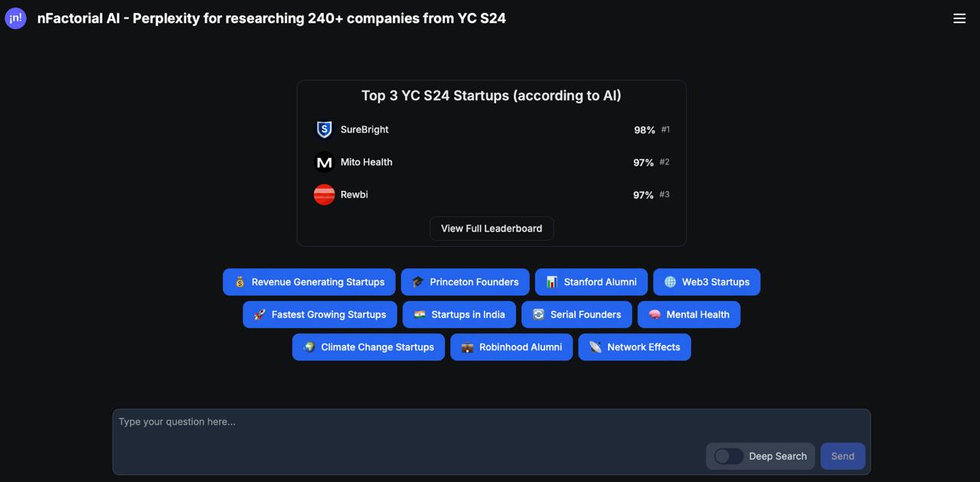Image resolution: width=980 pixels, height=482 pixels.
Task: Choose Fastest Growing Startups suggestion
Action: click(x=320, y=314)
